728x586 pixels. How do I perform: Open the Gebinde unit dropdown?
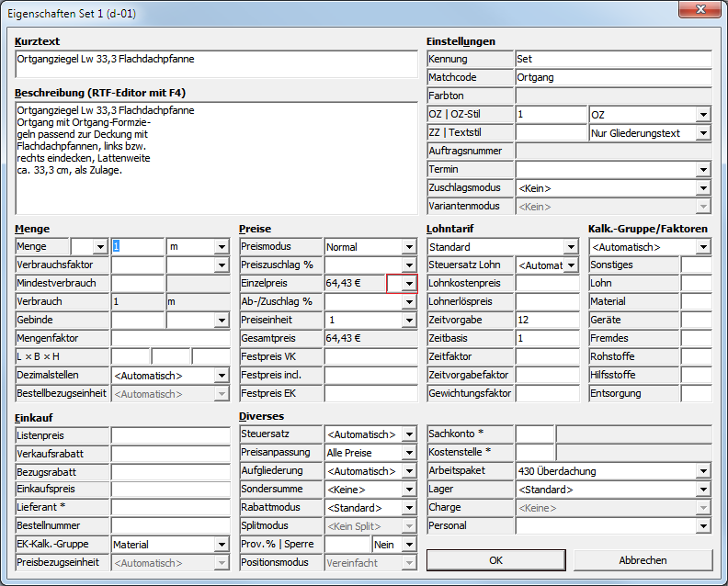click(222, 321)
